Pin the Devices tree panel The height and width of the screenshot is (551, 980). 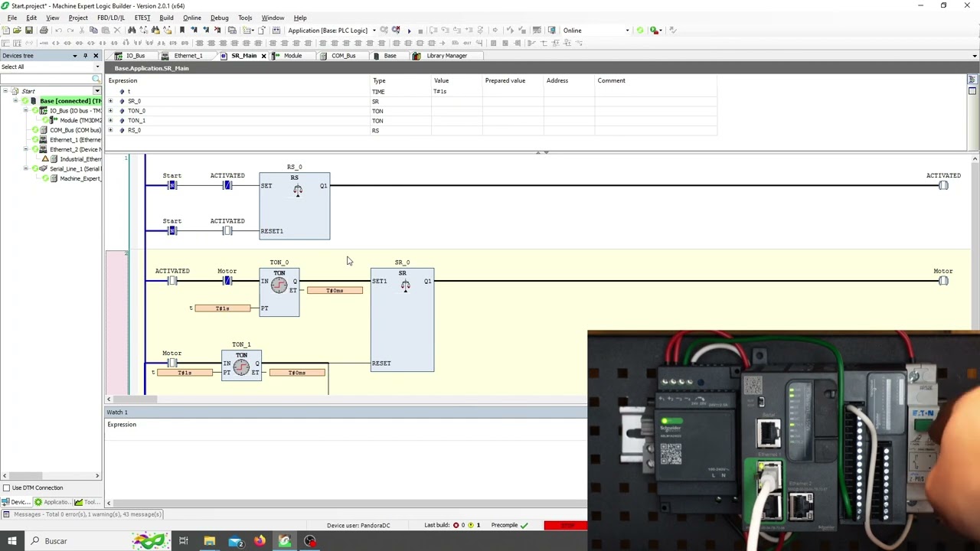[x=85, y=56]
